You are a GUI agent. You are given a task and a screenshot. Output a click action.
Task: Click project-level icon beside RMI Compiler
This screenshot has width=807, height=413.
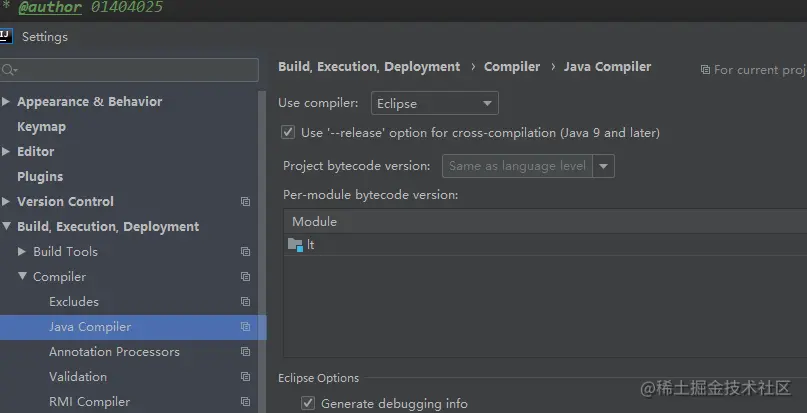245,402
